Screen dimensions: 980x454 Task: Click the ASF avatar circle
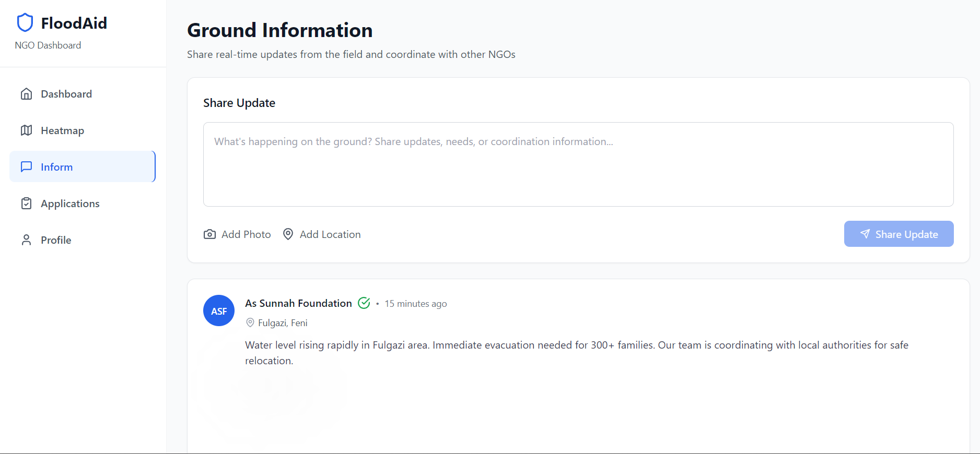(x=219, y=310)
